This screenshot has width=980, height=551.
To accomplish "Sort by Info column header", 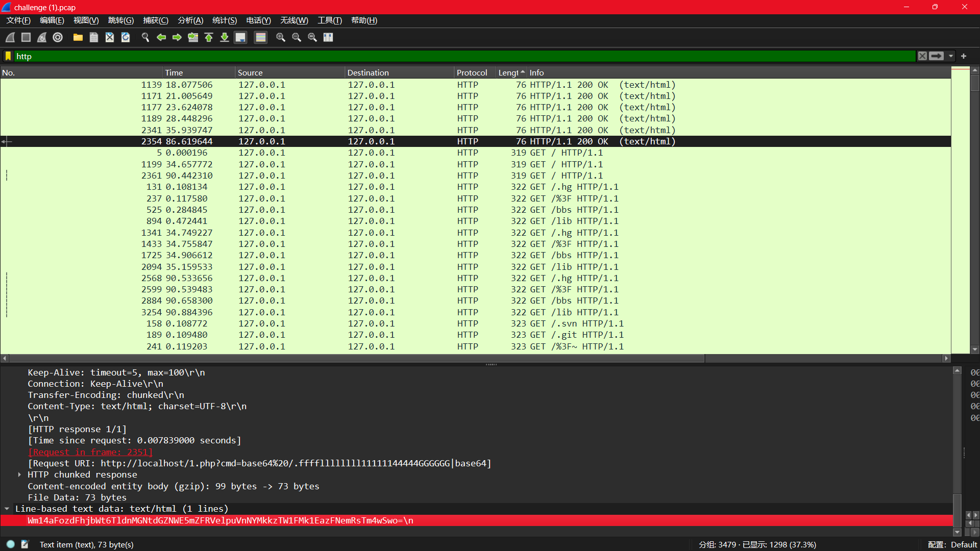I will point(739,72).
